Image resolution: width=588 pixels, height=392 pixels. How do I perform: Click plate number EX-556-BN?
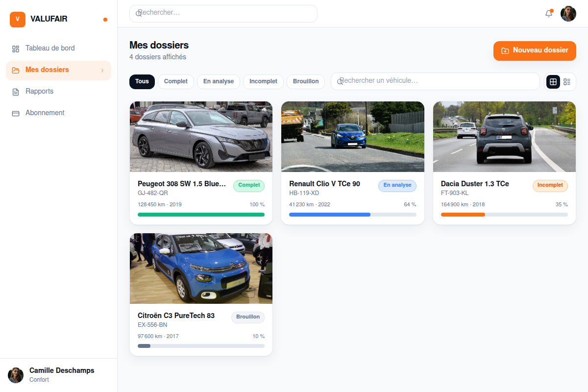(152, 325)
